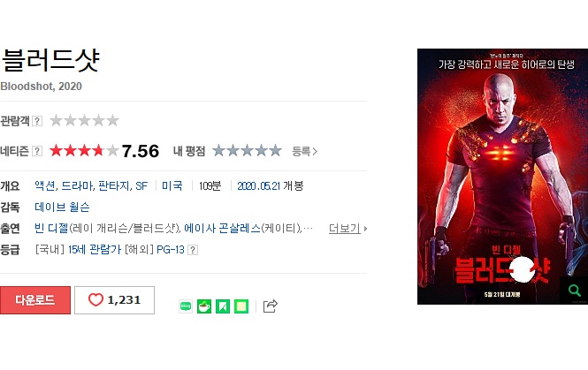Click the magnifier icon on the poster

(x=574, y=291)
